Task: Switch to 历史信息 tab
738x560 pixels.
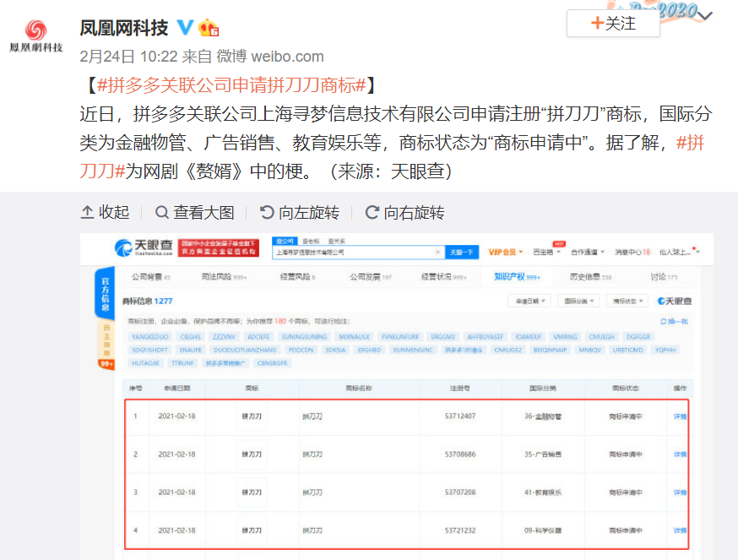Action: 590,277
